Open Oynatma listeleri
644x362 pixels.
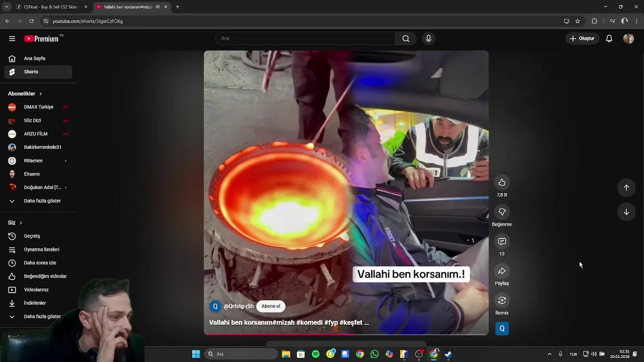pos(38,250)
